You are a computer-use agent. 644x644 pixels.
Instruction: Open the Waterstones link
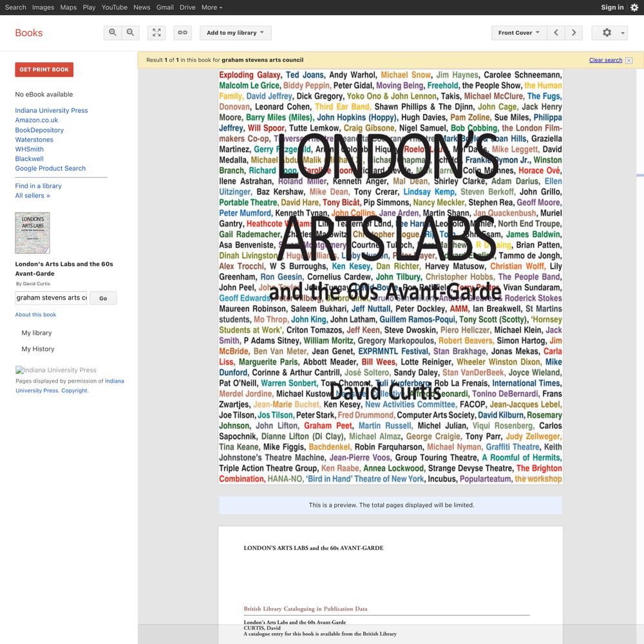tap(34, 140)
